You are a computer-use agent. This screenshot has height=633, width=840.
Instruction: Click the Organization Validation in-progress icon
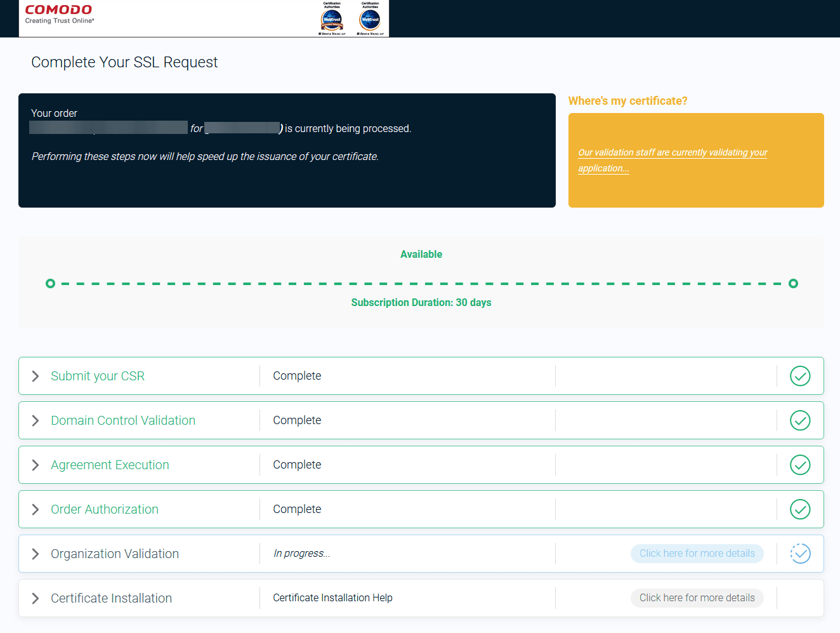800,554
